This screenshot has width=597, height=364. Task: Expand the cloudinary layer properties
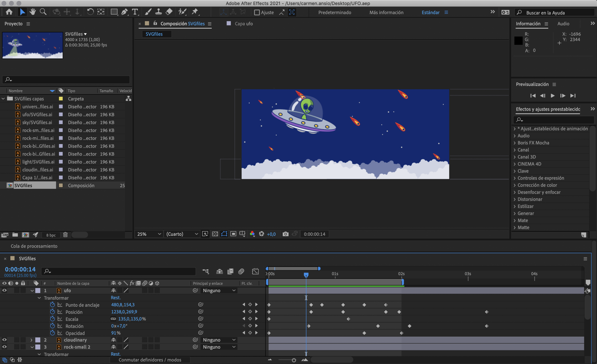click(x=31, y=340)
